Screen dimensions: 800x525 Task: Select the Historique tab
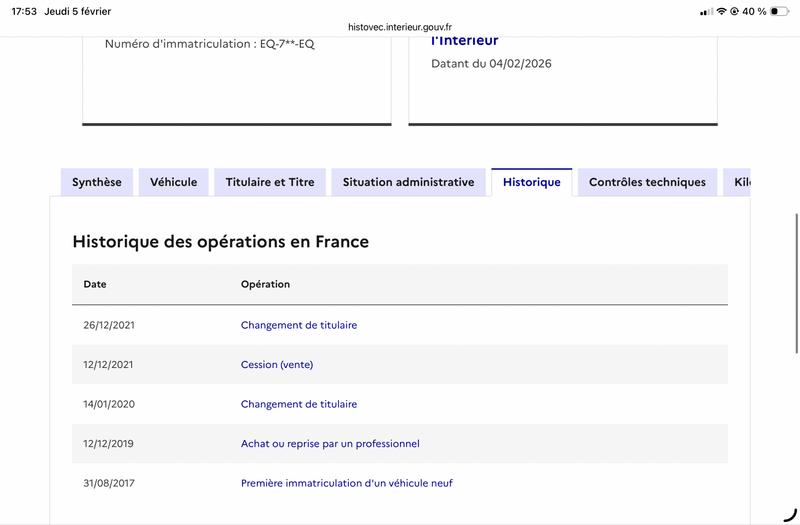click(x=532, y=182)
